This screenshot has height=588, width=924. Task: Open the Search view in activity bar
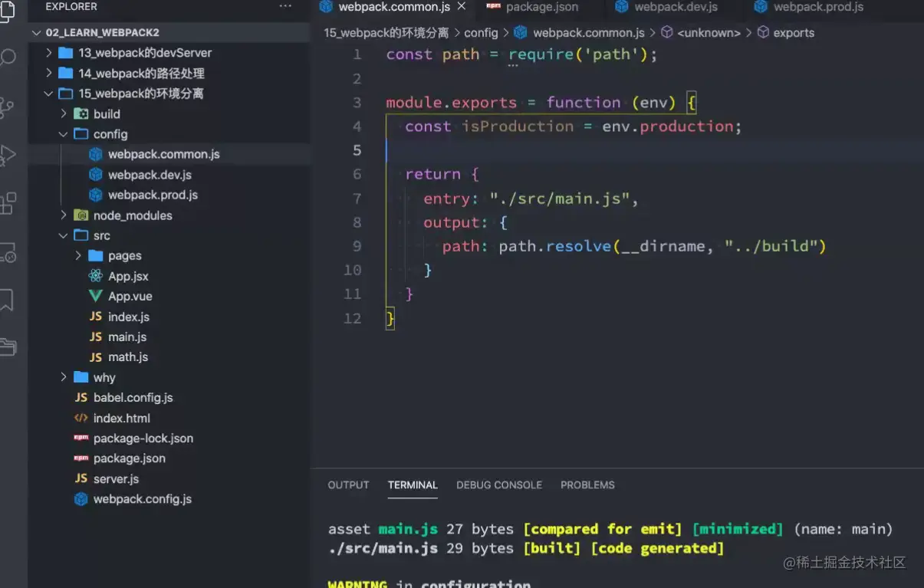pyautogui.click(x=8, y=57)
